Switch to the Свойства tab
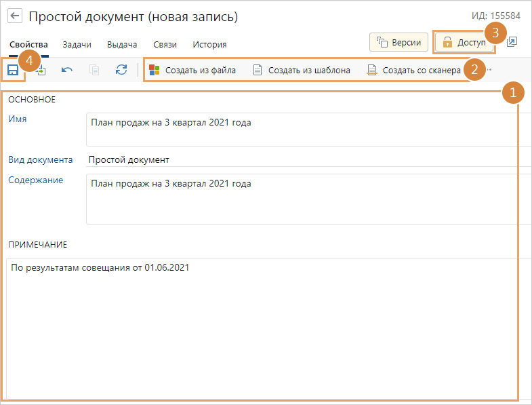532x405 pixels. click(28, 45)
